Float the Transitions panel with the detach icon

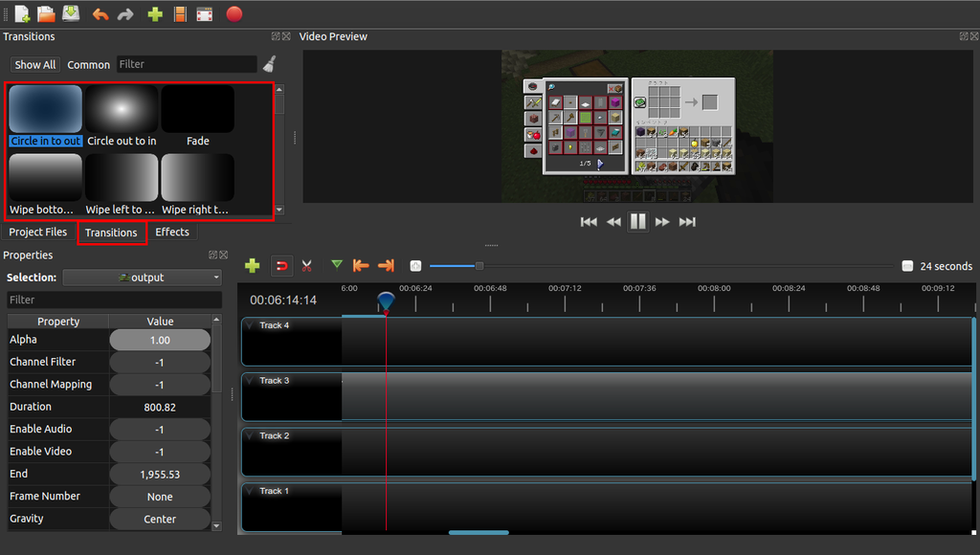tap(276, 36)
